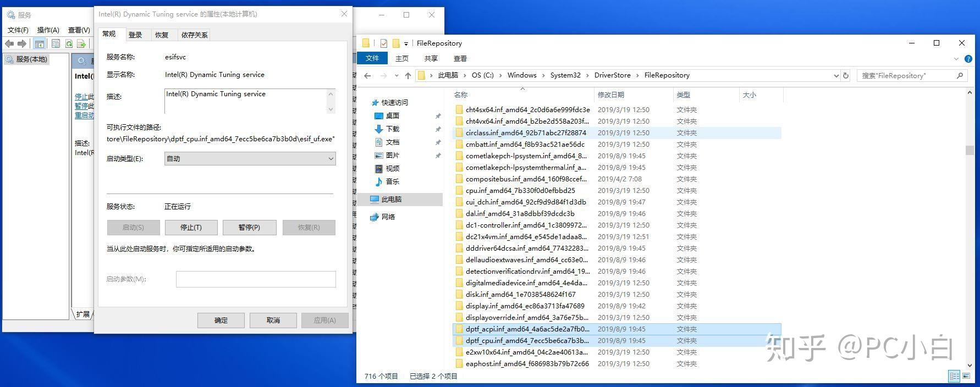This screenshot has width=980, height=387.
Task: Open the 启动类型 startup type dropdown
Action: point(250,158)
